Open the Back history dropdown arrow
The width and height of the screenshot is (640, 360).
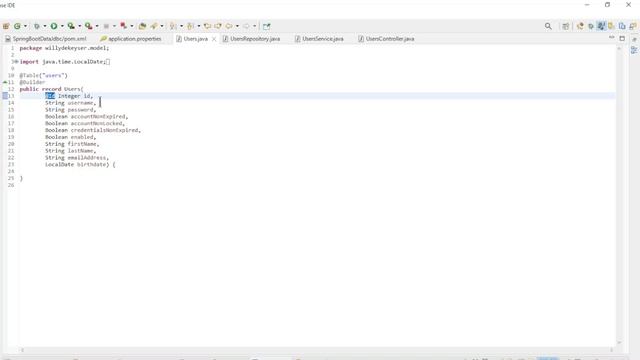tap(237, 26)
